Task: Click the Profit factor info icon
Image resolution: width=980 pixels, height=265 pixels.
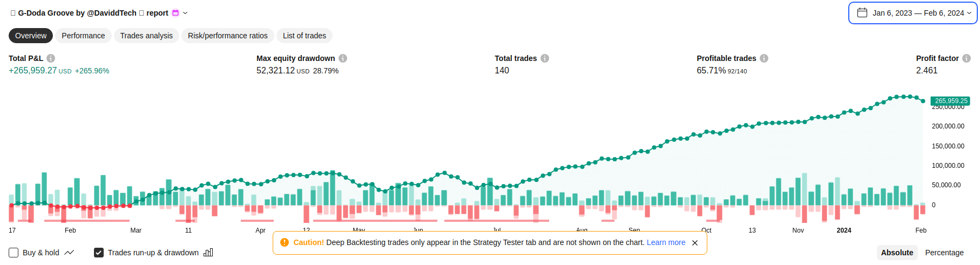Action: pos(967,58)
